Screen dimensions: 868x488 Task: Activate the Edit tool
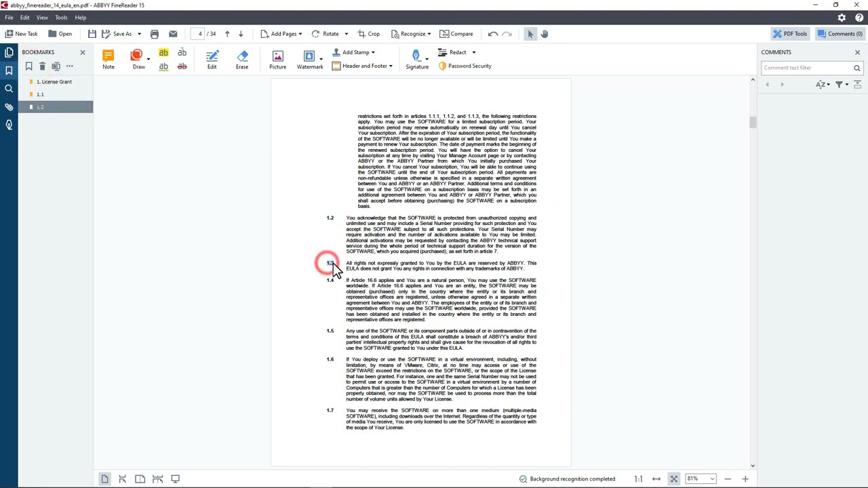point(212,59)
